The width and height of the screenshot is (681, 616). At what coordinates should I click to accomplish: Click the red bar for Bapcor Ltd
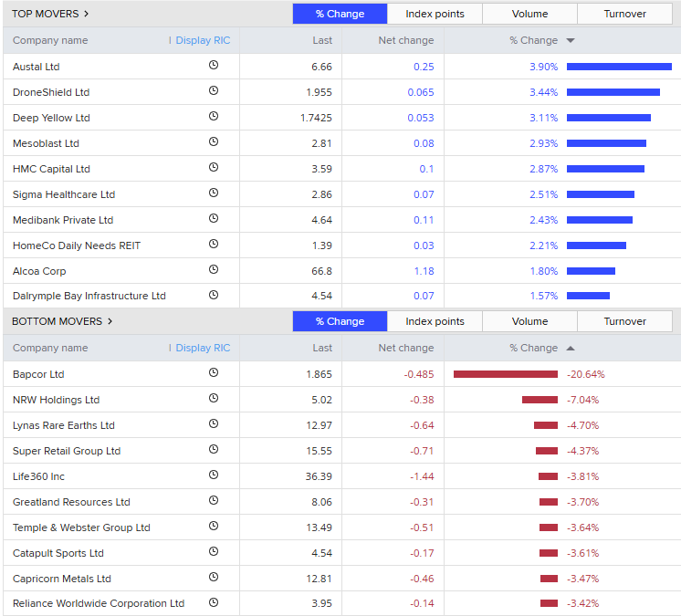(x=505, y=374)
